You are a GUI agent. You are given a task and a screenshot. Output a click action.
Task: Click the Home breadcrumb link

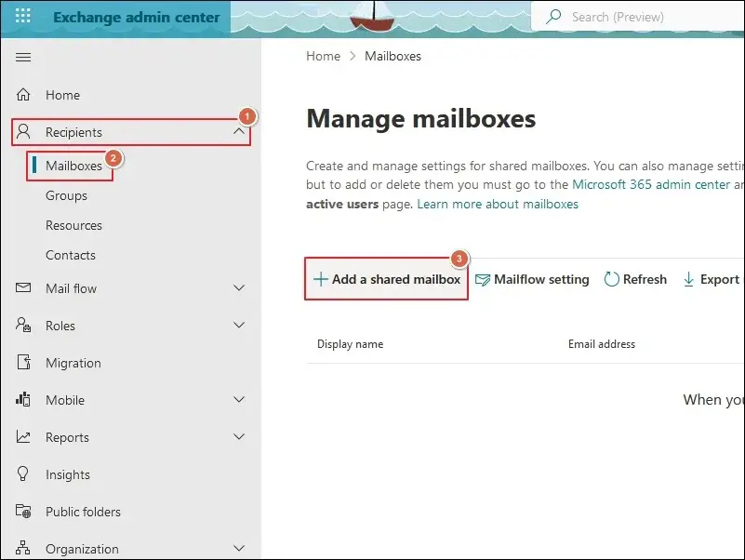[x=323, y=56]
